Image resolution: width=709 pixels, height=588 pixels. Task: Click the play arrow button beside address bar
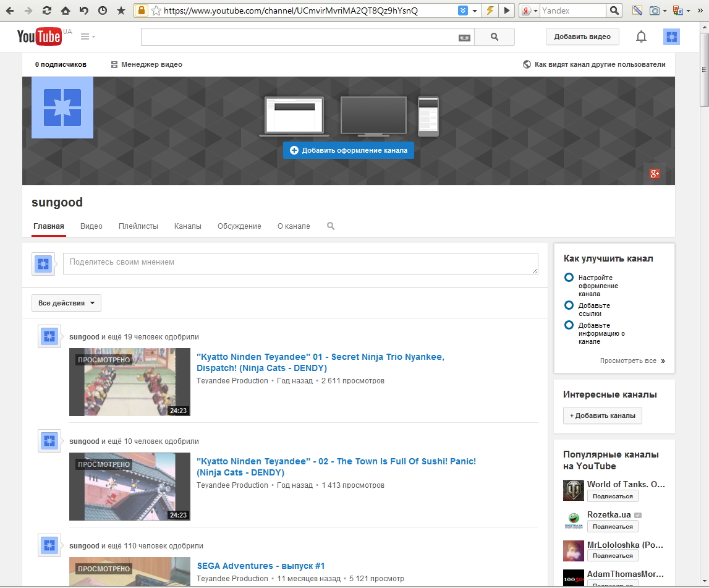(x=507, y=11)
